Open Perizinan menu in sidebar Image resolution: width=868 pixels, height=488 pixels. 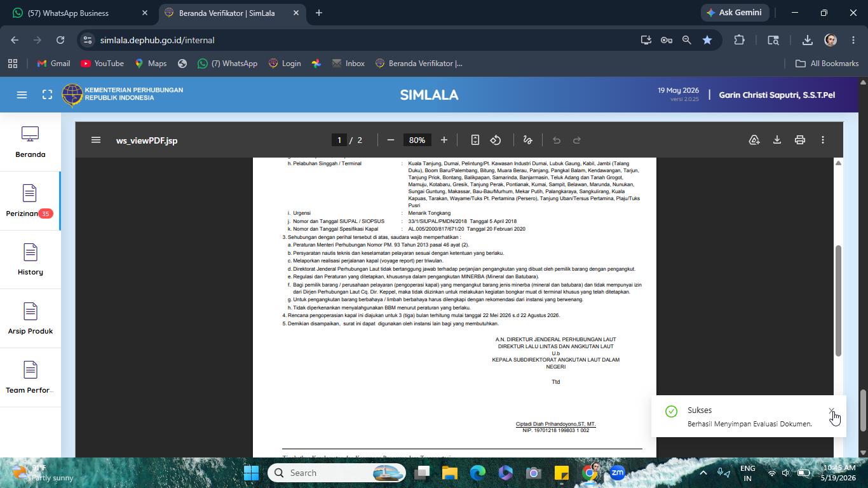coord(30,201)
